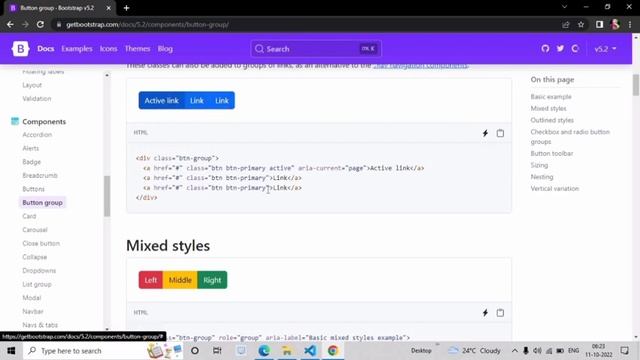The width and height of the screenshot is (640, 360).
Task: Open Alerts in sidebar
Action: click(x=31, y=148)
